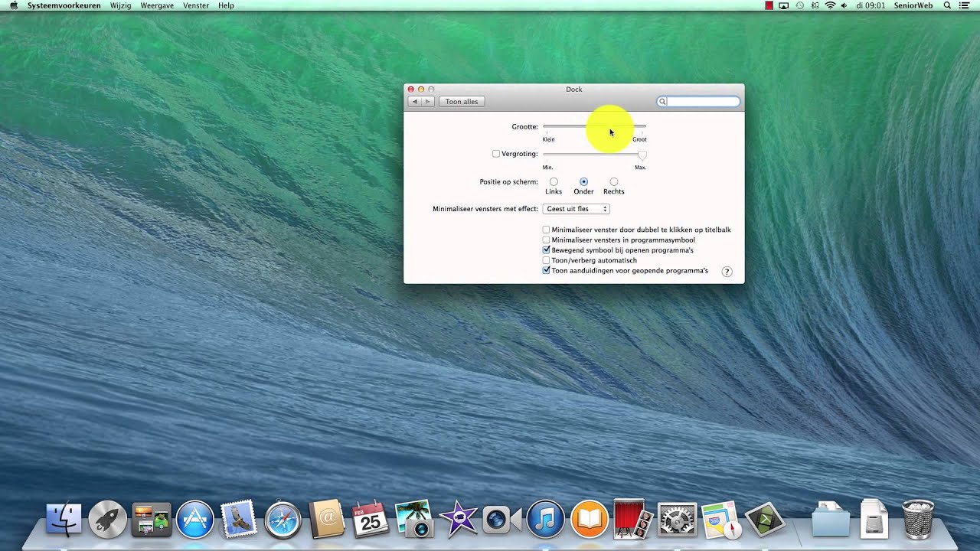Click the Toon alles button
Viewport: 980px width, 551px height.
coord(462,101)
